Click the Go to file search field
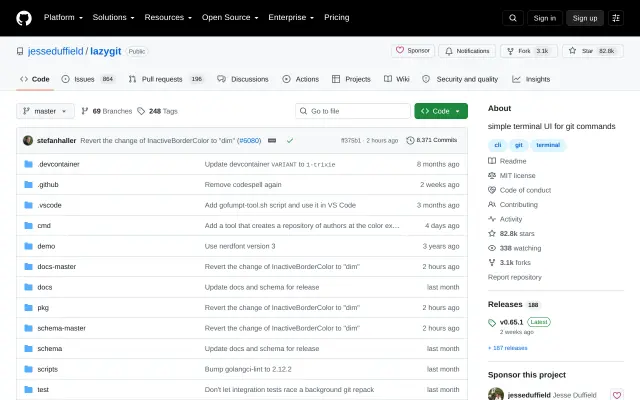This screenshot has width=640, height=400. pos(353,111)
